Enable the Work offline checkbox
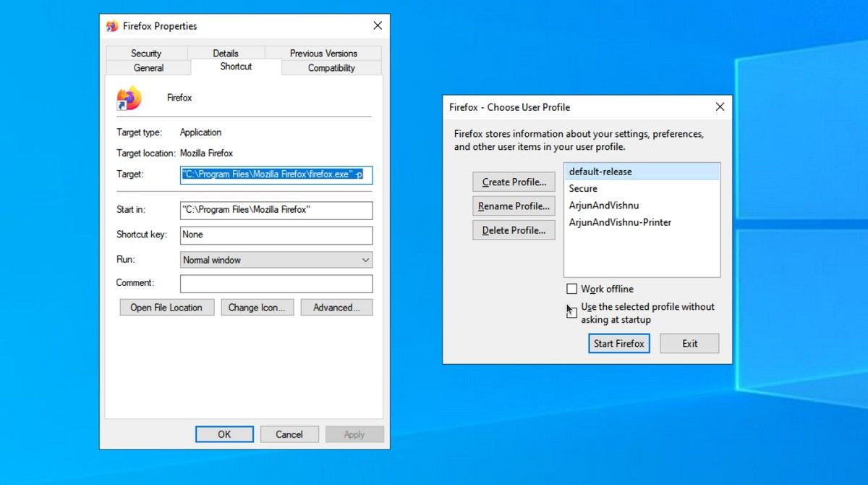The height and width of the screenshot is (485, 868). coord(572,289)
